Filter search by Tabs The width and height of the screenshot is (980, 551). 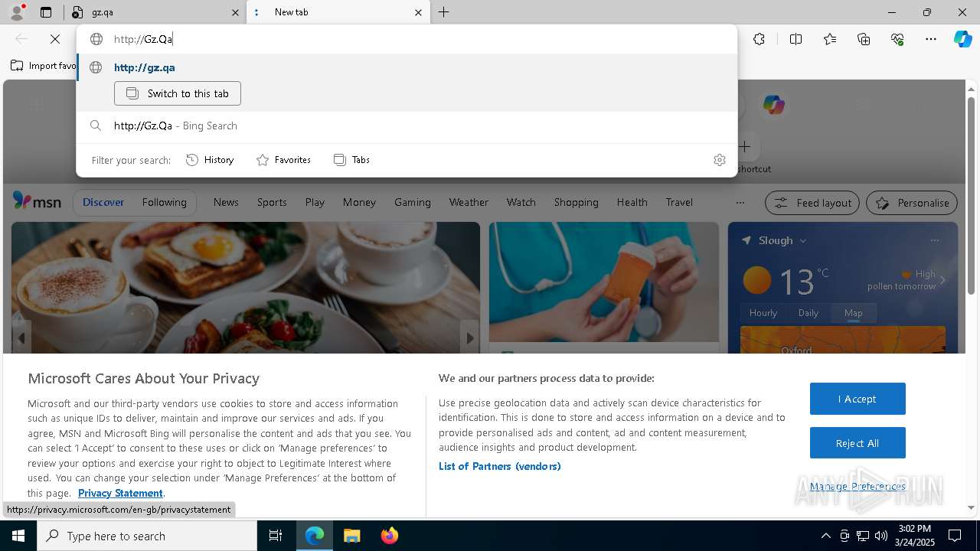(352, 160)
